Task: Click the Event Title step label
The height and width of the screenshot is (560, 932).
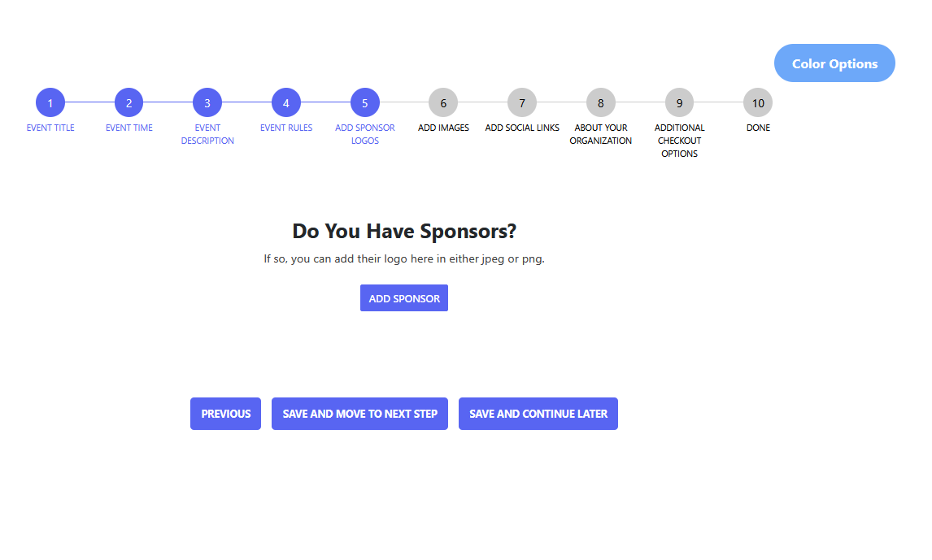Action: [50, 128]
